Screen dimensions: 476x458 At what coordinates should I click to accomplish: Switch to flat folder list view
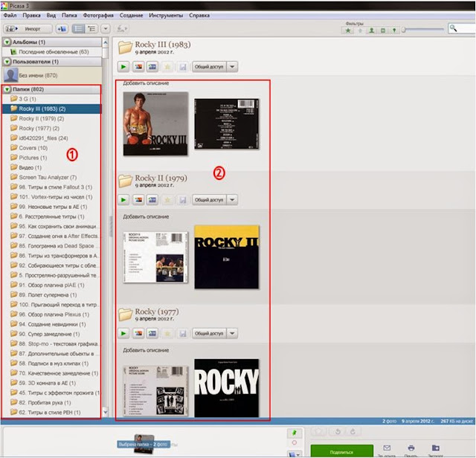[78, 29]
